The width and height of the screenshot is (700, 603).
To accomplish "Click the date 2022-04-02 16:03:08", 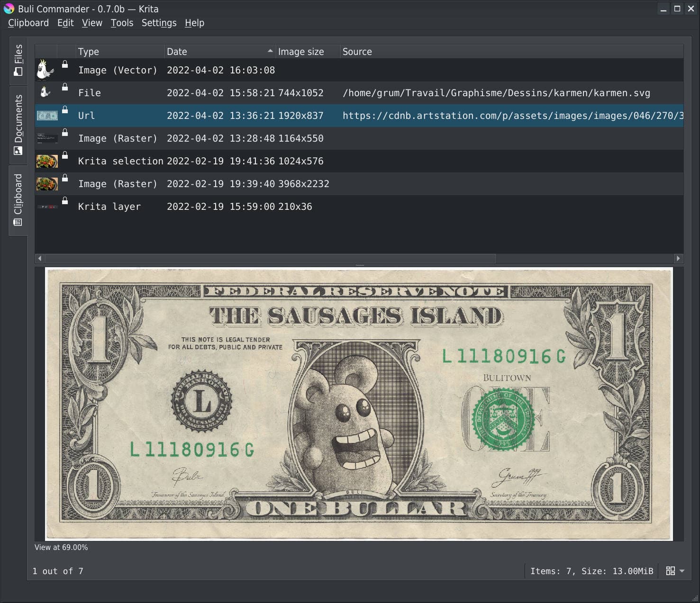I will [221, 70].
